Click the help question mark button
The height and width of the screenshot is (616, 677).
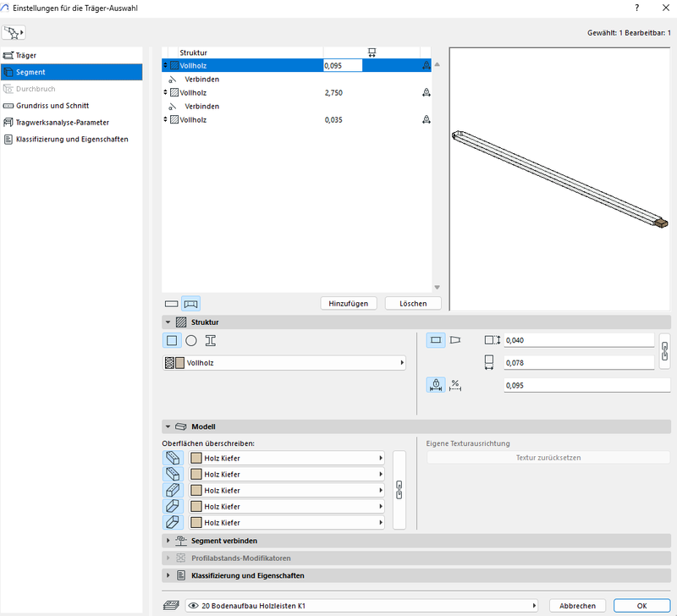pyautogui.click(x=637, y=8)
